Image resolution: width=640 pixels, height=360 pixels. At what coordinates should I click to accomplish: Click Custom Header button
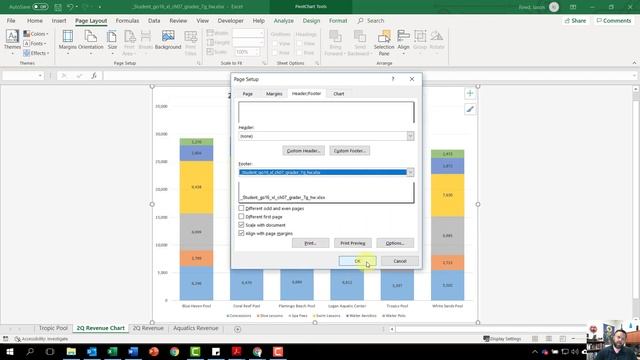(303, 151)
